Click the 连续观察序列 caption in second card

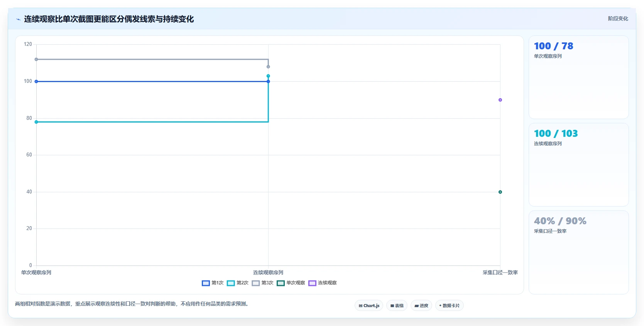point(548,144)
